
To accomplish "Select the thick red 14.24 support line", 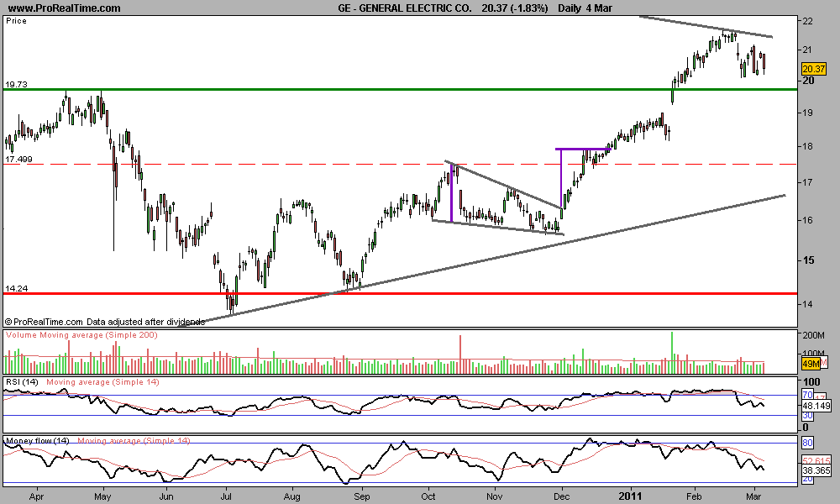I will pos(400,293).
